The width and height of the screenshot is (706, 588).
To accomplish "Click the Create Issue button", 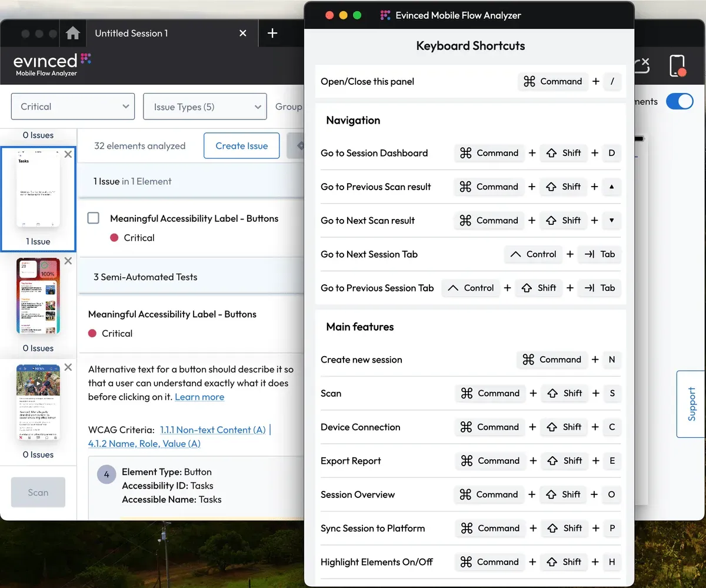I will point(242,145).
